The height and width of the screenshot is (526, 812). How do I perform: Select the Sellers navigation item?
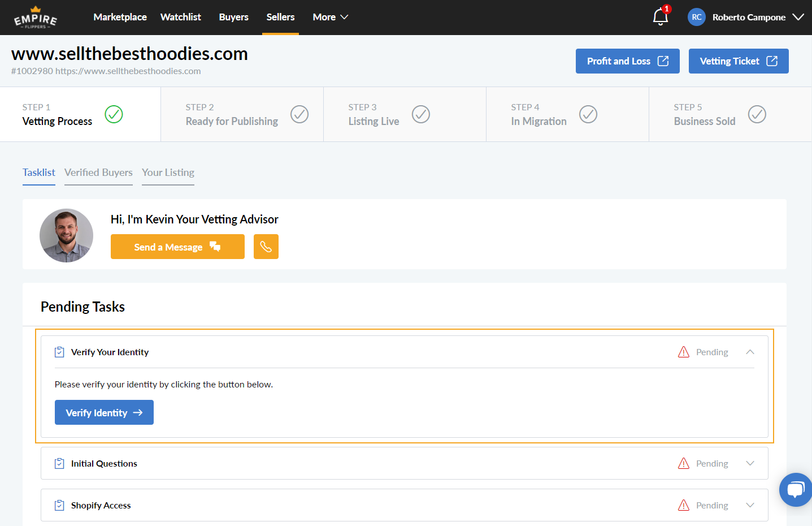(280, 17)
